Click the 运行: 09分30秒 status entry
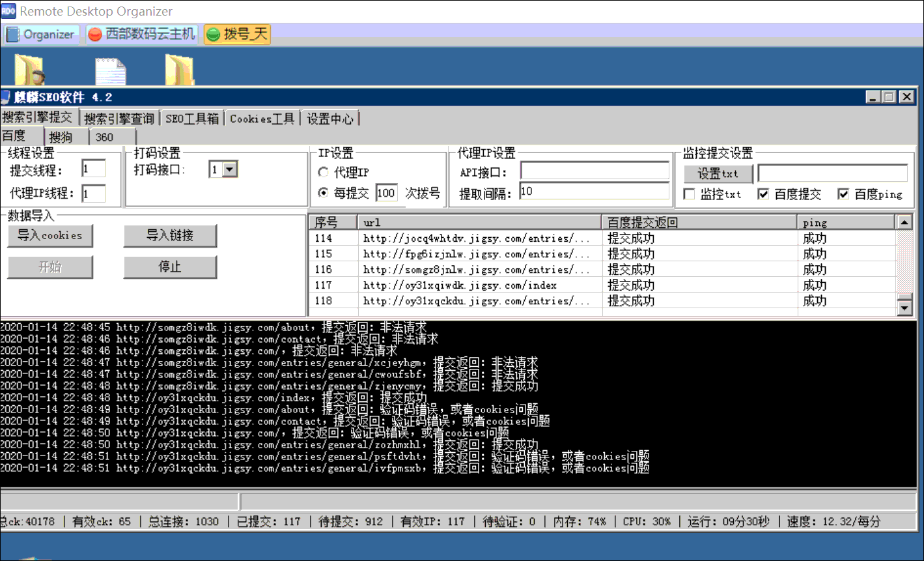The image size is (924, 561). point(729,522)
